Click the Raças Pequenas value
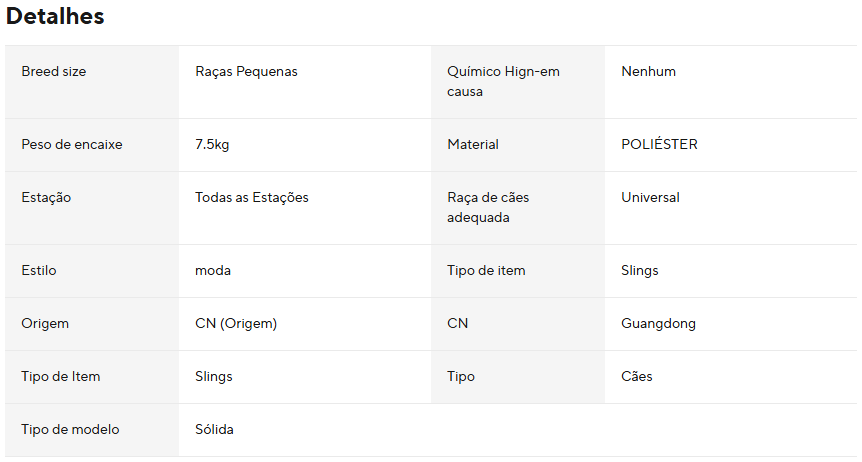This screenshot has height=462, width=862. [x=246, y=72]
